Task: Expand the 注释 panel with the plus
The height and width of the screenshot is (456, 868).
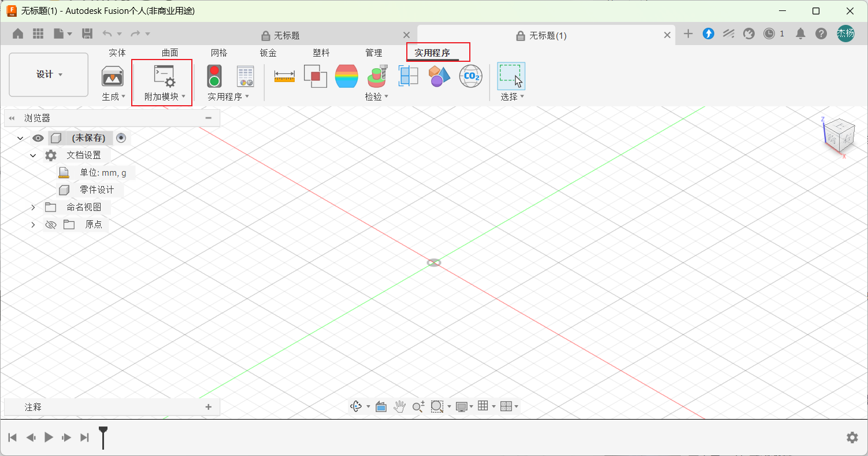Action: click(209, 407)
